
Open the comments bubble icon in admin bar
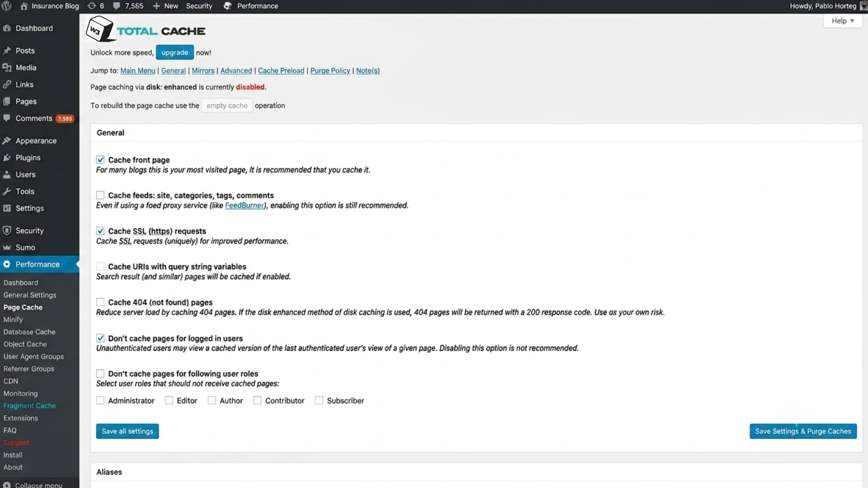pyautogui.click(x=117, y=6)
